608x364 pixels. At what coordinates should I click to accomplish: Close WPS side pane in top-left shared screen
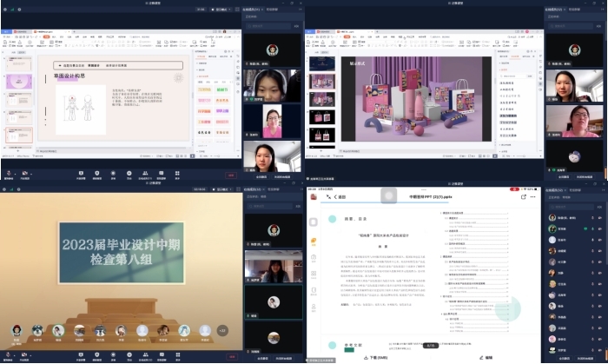(x=233, y=51)
